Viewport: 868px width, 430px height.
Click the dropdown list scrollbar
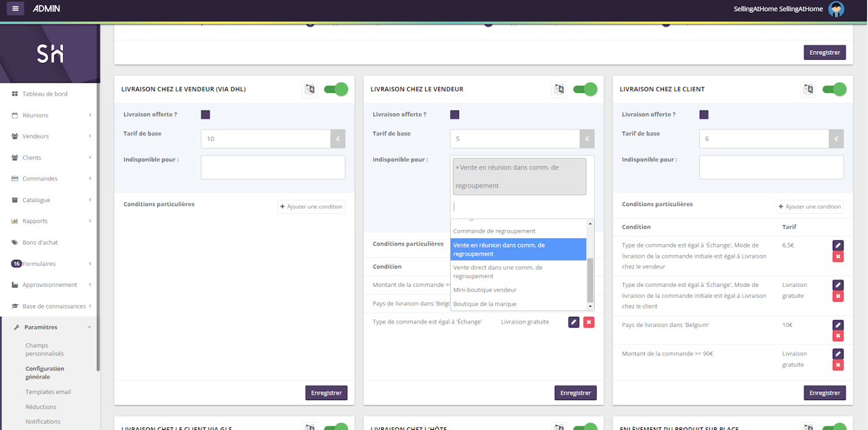coord(590,278)
